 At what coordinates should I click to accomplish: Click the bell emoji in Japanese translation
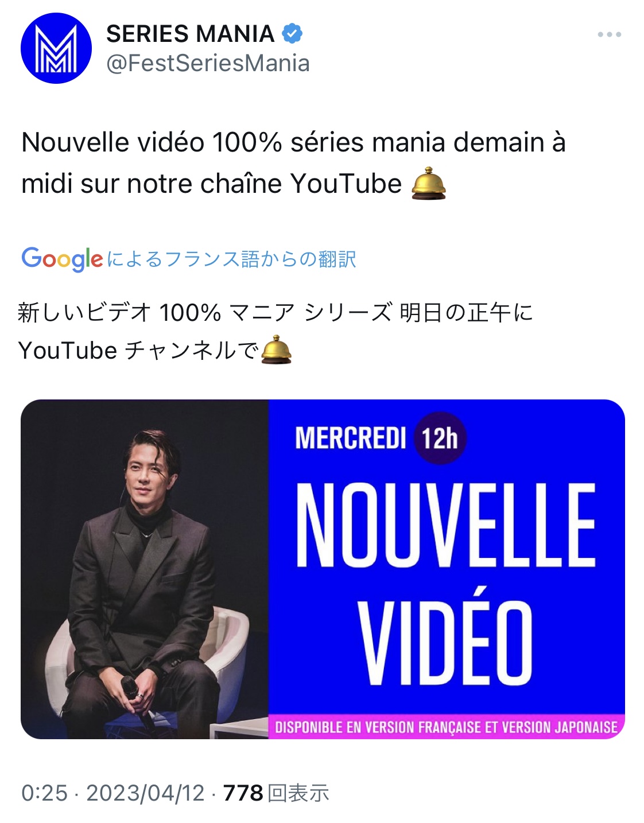click(x=277, y=350)
